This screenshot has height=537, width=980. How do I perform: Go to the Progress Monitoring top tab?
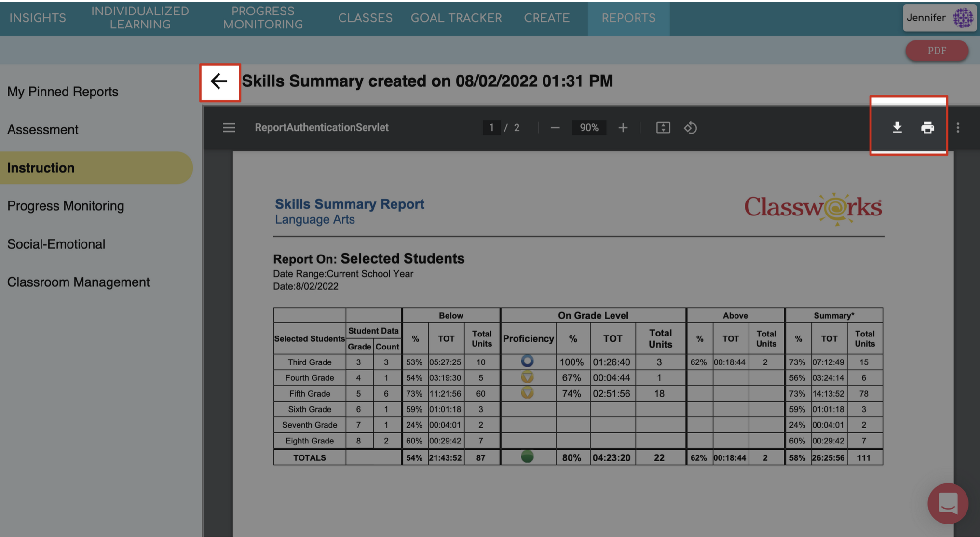[263, 18]
